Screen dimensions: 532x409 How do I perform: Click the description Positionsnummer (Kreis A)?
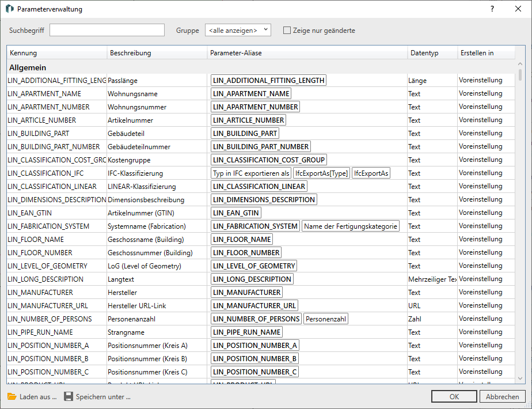tap(147, 345)
